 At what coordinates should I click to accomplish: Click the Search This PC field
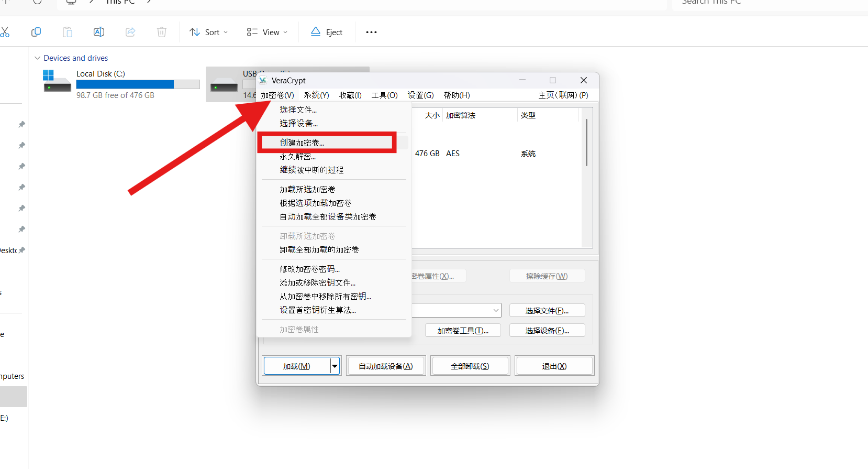pyautogui.click(x=770, y=3)
